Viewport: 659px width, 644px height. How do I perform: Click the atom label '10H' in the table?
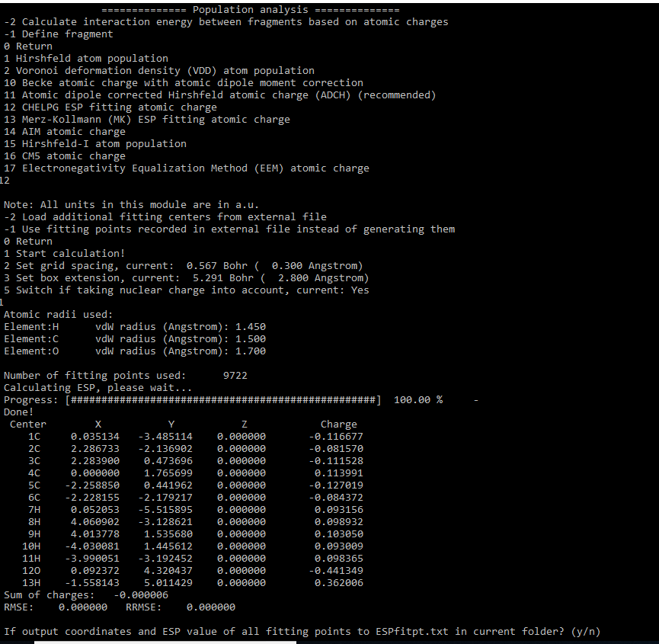(31, 546)
